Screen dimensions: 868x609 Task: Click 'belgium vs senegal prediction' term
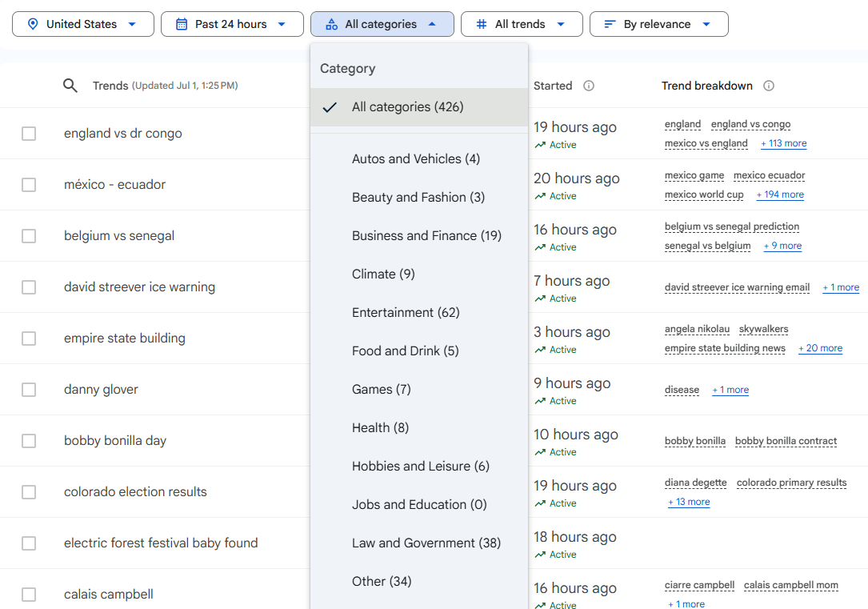pyautogui.click(x=732, y=226)
